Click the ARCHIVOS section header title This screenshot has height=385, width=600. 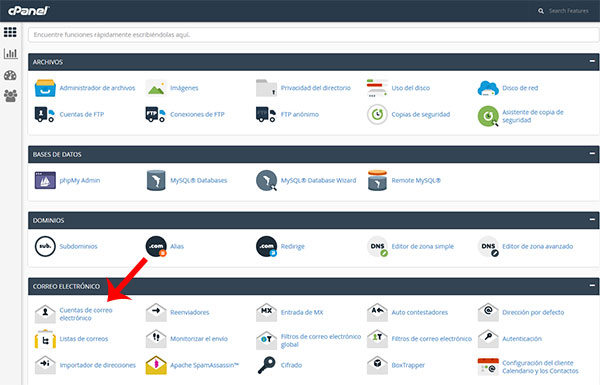[48, 62]
